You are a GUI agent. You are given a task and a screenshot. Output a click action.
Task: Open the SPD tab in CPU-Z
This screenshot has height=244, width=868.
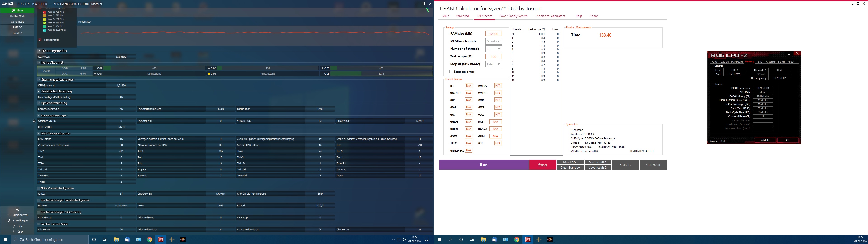(x=760, y=62)
